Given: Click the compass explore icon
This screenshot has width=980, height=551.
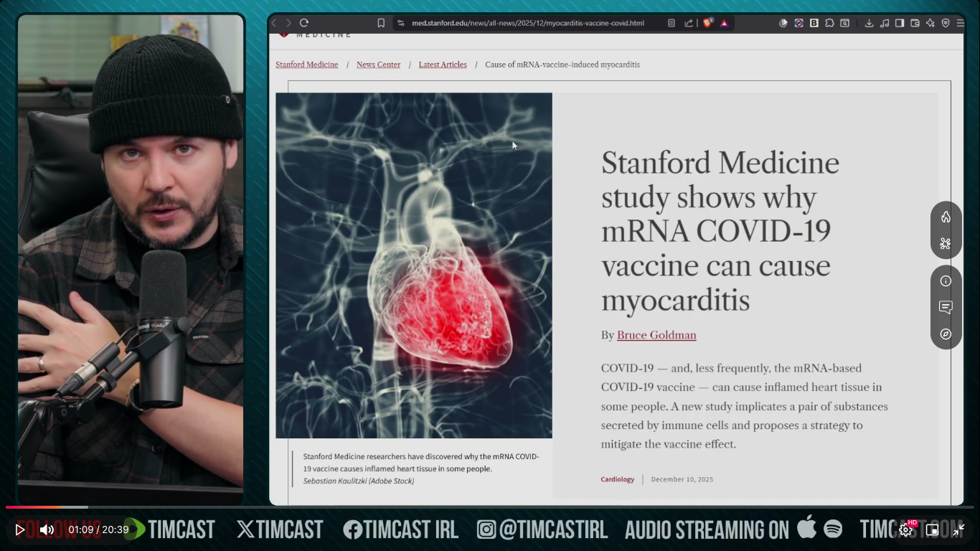Looking at the screenshot, I should point(946,334).
